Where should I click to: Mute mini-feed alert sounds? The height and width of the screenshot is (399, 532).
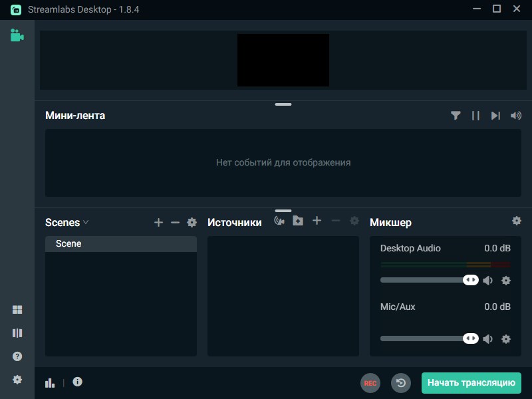515,115
